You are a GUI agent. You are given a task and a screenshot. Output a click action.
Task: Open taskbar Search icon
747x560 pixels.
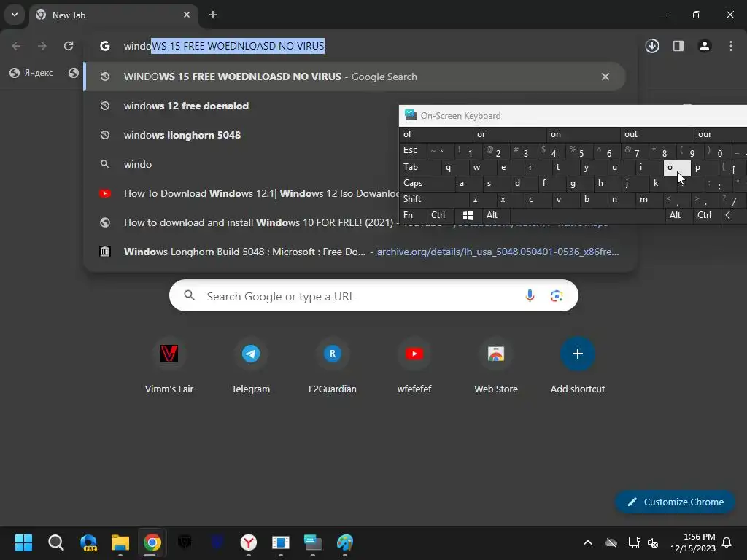[x=55, y=542]
